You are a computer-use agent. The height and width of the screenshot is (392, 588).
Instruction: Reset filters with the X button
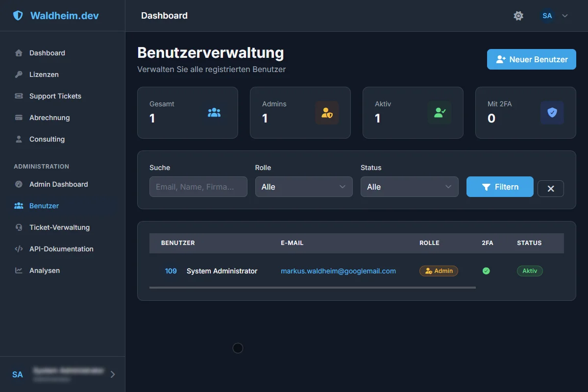(550, 189)
